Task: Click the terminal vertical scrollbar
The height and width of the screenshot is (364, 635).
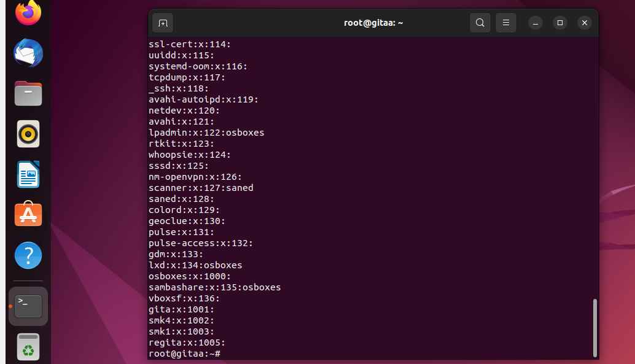Action: pyautogui.click(x=595, y=328)
